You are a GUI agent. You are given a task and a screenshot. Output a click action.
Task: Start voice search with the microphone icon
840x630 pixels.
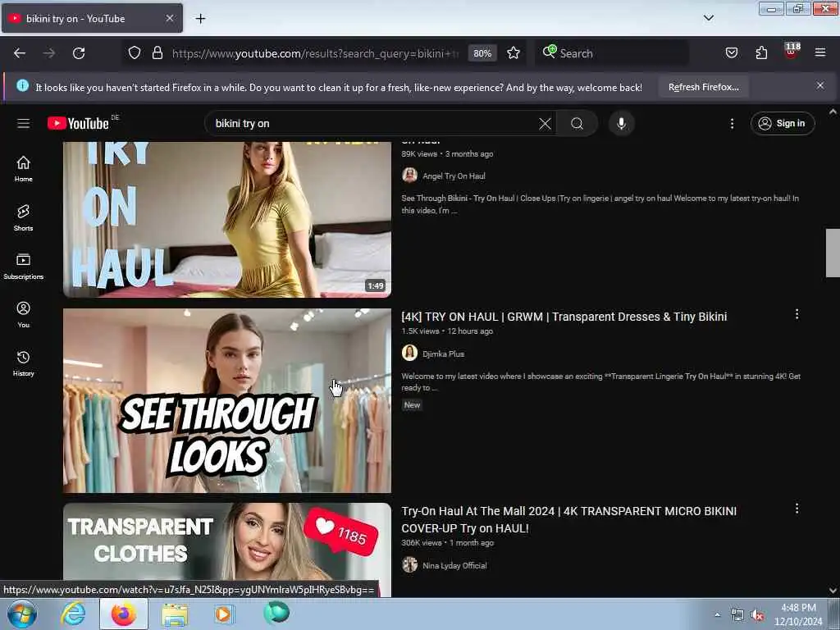pos(622,124)
